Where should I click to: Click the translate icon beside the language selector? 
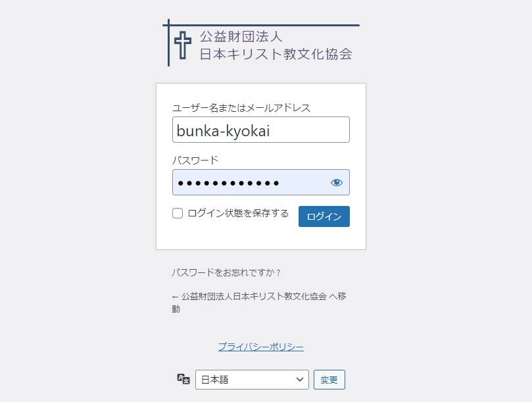[x=183, y=379]
